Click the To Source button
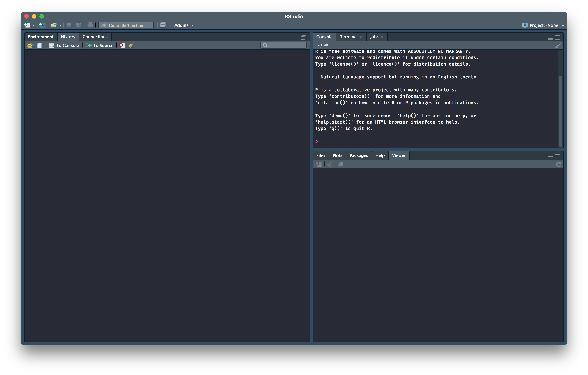Screen dimensions: 588x375 pyautogui.click(x=99, y=46)
